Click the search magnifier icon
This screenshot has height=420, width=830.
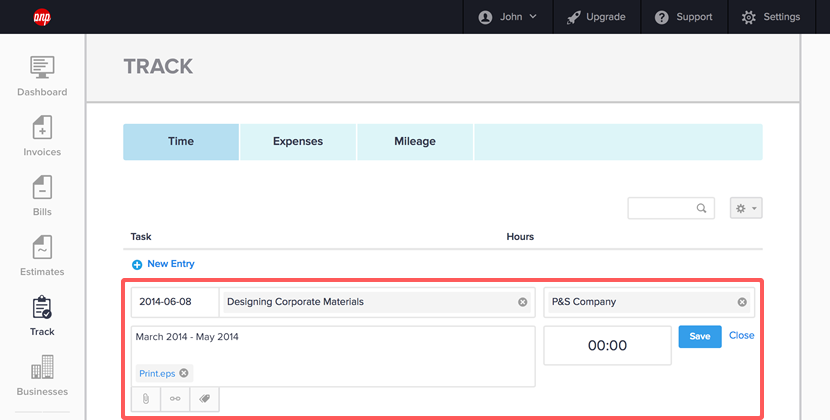click(x=701, y=208)
